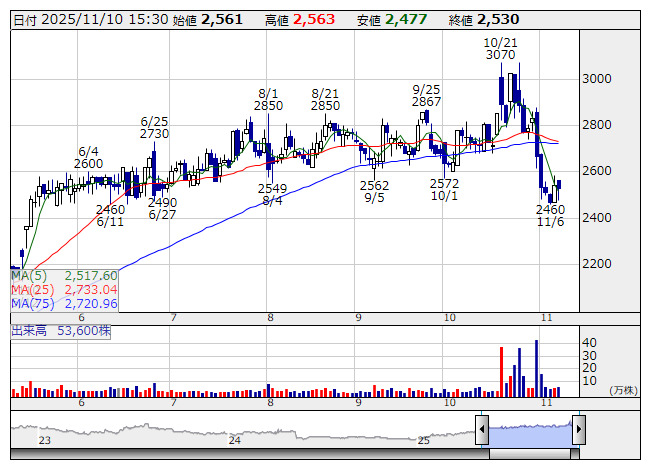Image resolution: width=653 pixels, height=470 pixels.
Task: Click the 2490 6/27 low label
Action: tap(162, 209)
